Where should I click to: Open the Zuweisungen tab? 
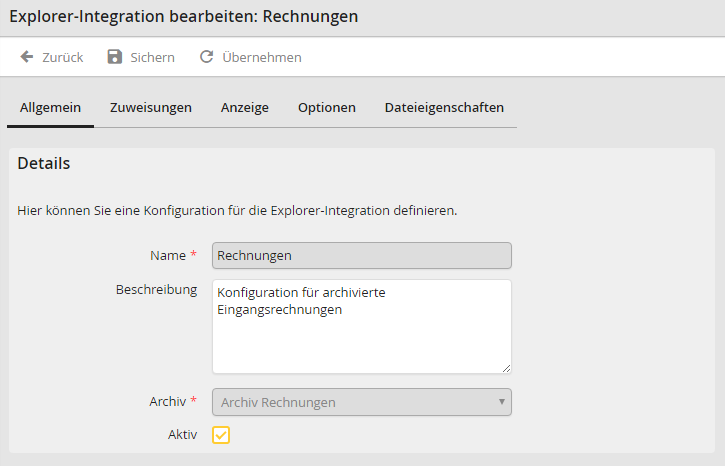pyautogui.click(x=151, y=108)
